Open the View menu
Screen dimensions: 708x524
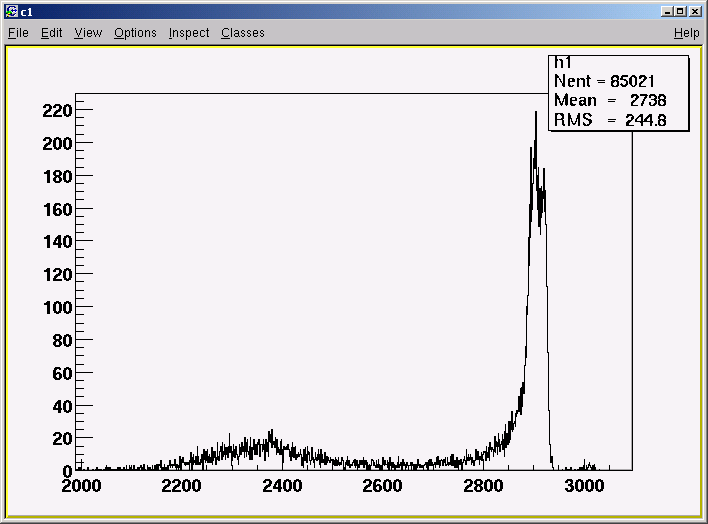tap(88, 33)
